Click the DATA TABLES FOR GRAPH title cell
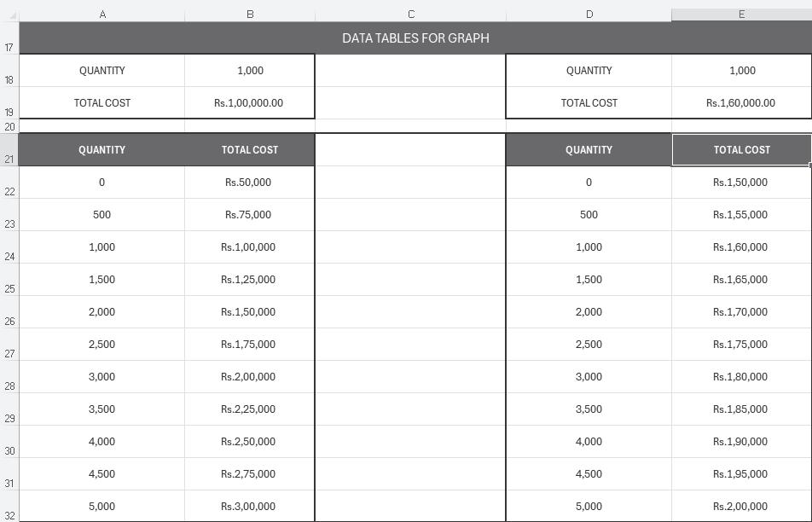The height and width of the screenshot is (522, 812). click(x=415, y=38)
